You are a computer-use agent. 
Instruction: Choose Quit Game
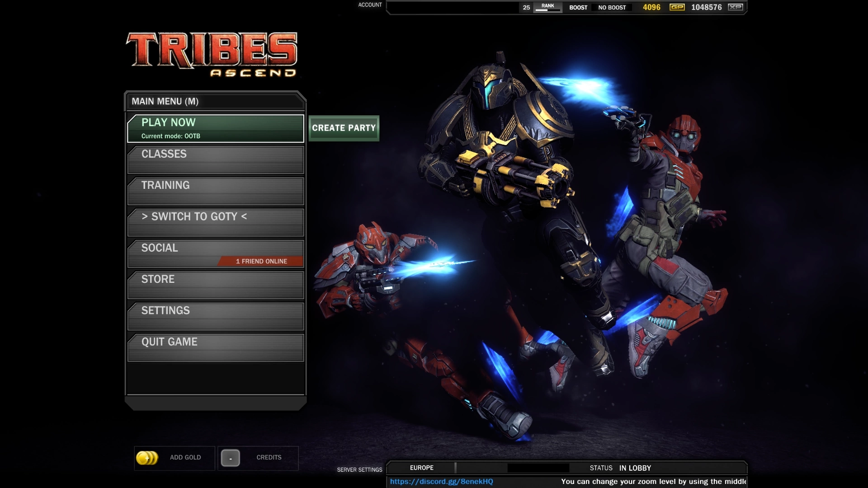coord(216,347)
